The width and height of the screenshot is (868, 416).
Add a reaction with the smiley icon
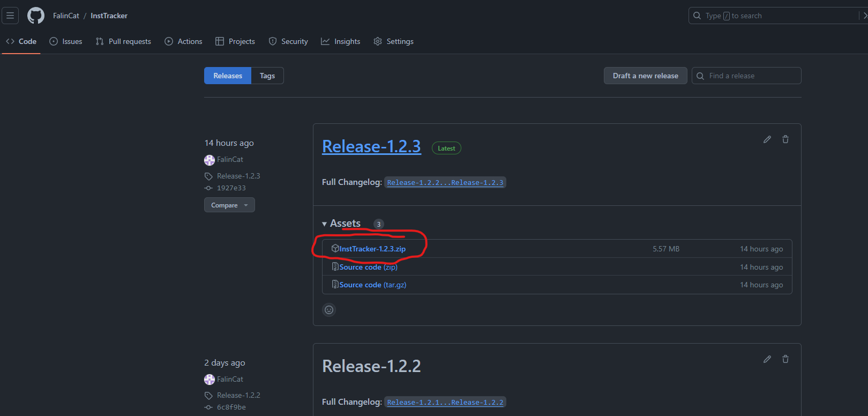tap(329, 310)
